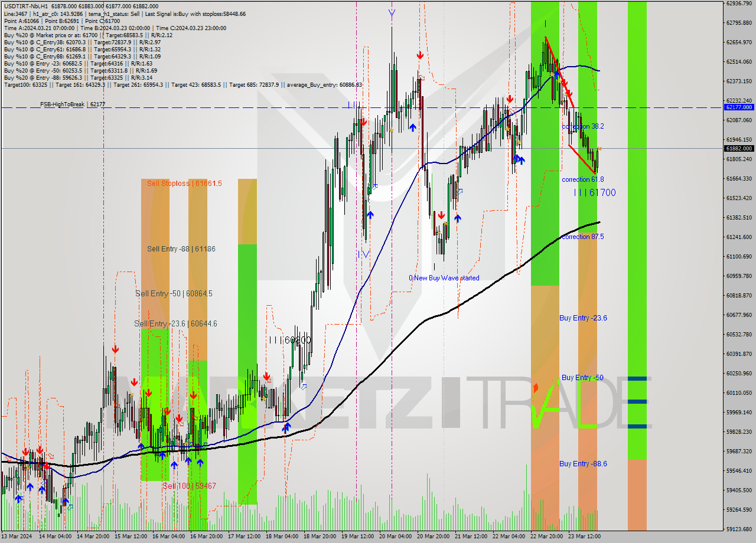Select the 'Buy %20 @ Market price' line
The width and height of the screenshot is (756, 543).
pos(88,35)
